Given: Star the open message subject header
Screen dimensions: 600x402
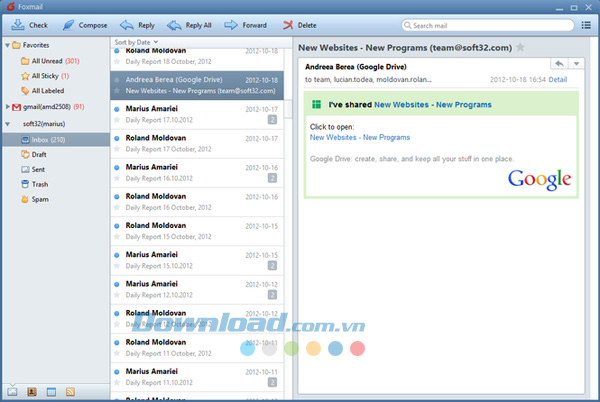Looking at the screenshot, I should coord(520,47).
